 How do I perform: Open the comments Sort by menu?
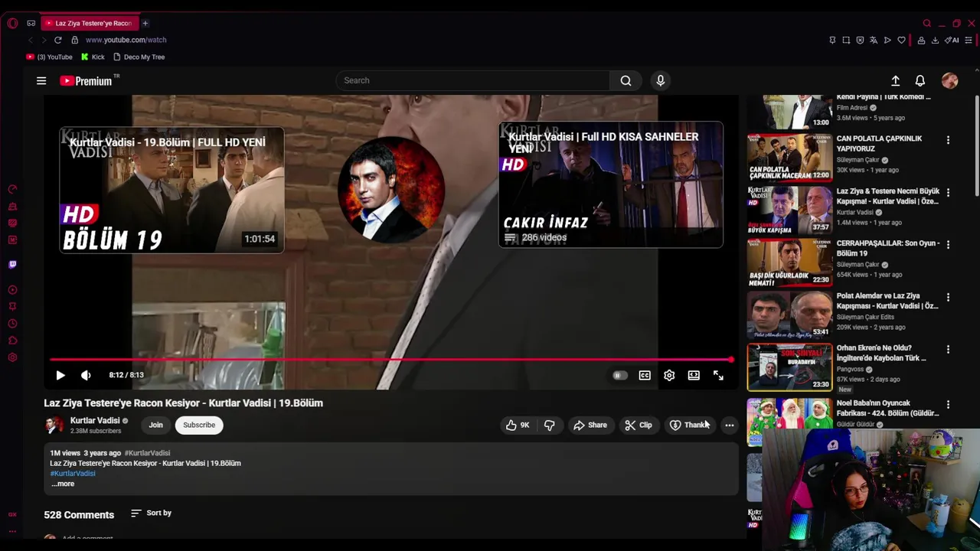tap(152, 513)
